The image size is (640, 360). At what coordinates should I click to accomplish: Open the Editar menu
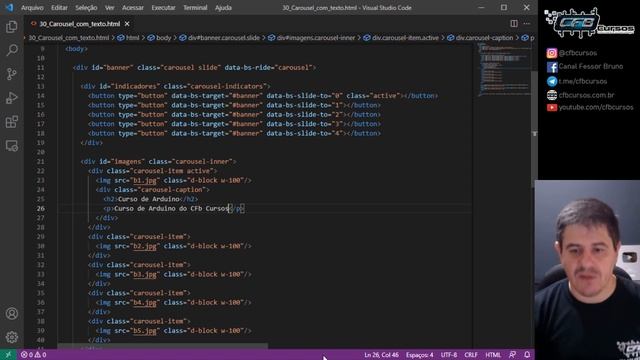59,8
